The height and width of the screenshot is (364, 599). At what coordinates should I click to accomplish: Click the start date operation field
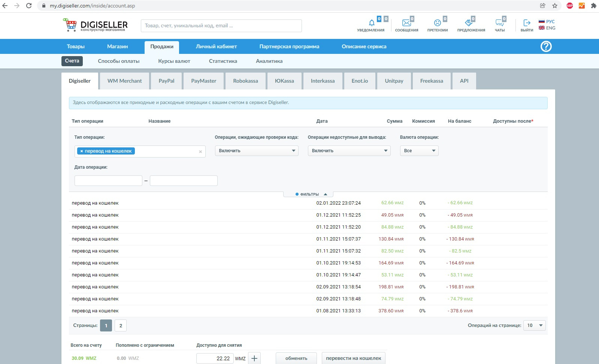(108, 181)
